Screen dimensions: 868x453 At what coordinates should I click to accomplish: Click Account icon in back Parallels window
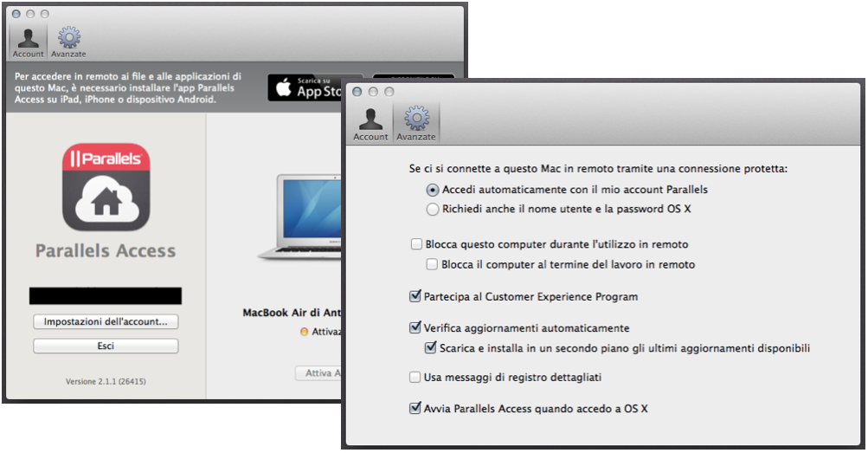pos(28,42)
